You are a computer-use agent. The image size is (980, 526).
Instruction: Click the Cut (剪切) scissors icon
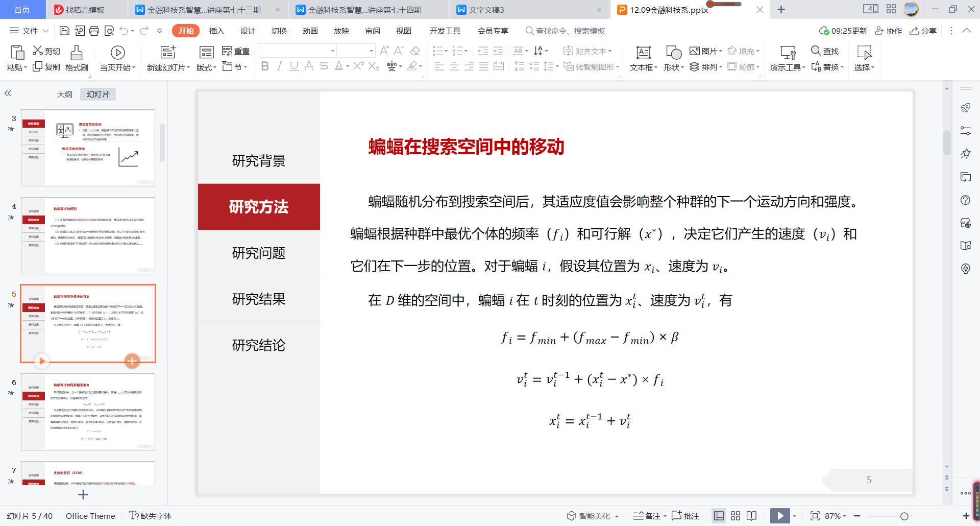(x=38, y=51)
